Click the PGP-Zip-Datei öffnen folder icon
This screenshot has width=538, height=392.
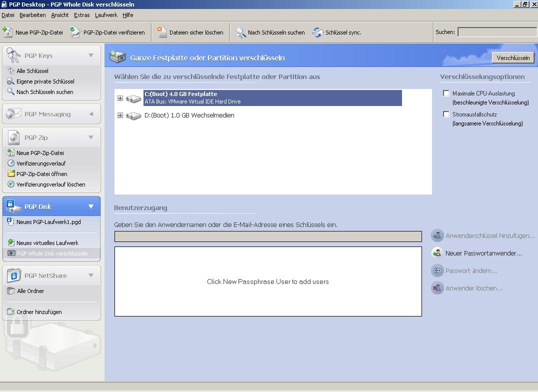(11, 173)
